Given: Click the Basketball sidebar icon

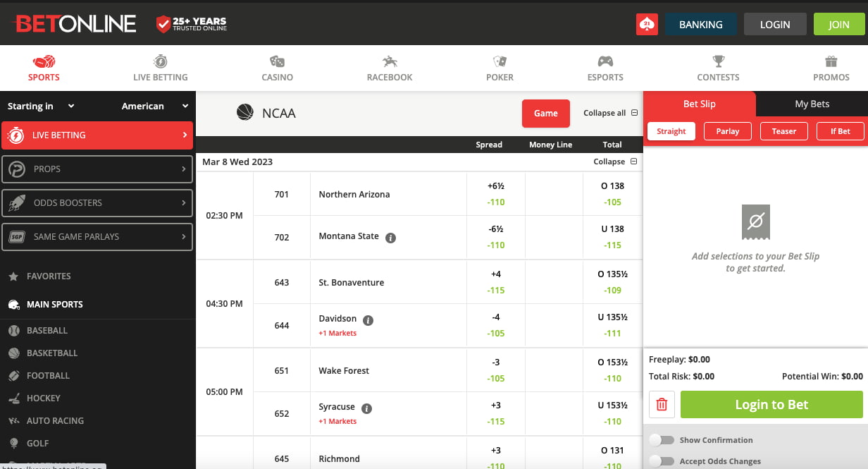Looking at the screenshot, I should pyautogui.click(x=13, y=353).
